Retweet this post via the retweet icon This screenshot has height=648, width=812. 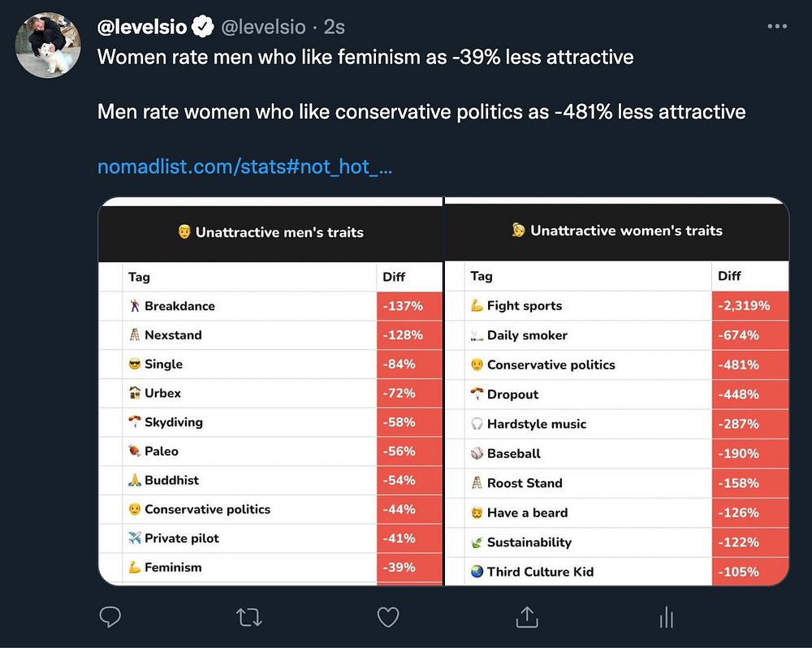(248, 618)
